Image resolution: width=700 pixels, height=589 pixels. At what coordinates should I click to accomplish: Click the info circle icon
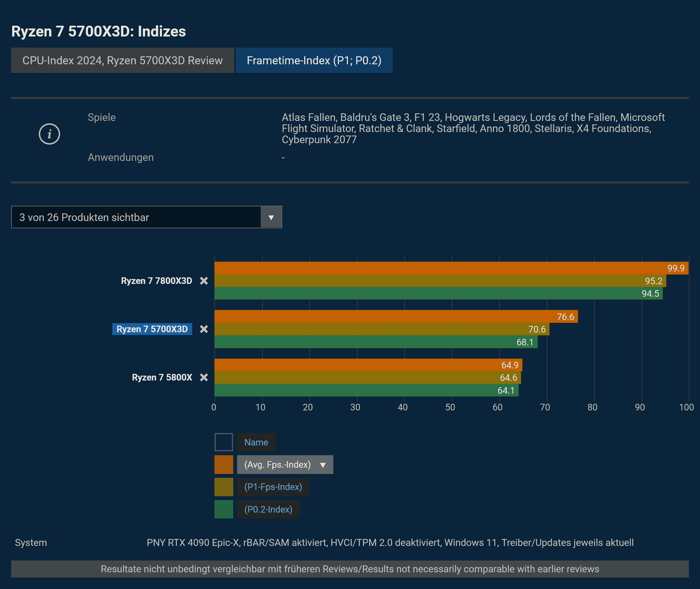coord(49,134)
